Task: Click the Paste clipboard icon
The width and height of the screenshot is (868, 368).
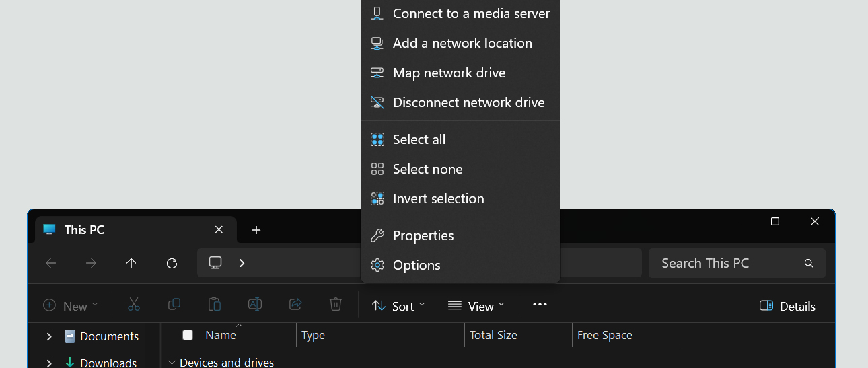Action: pyautogui.click(x=215, y=305)
